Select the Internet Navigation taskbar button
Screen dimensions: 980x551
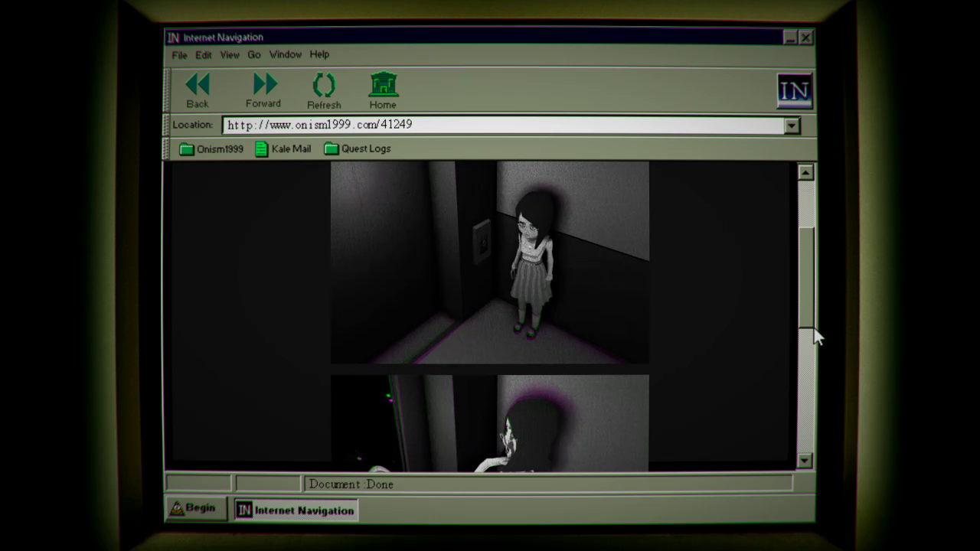pos(295,510)
